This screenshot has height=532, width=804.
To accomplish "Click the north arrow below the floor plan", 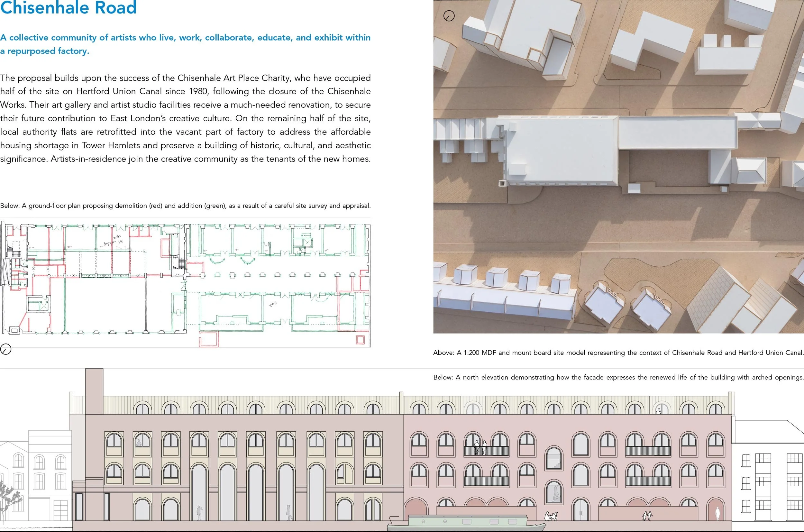I will click(6, 349).
